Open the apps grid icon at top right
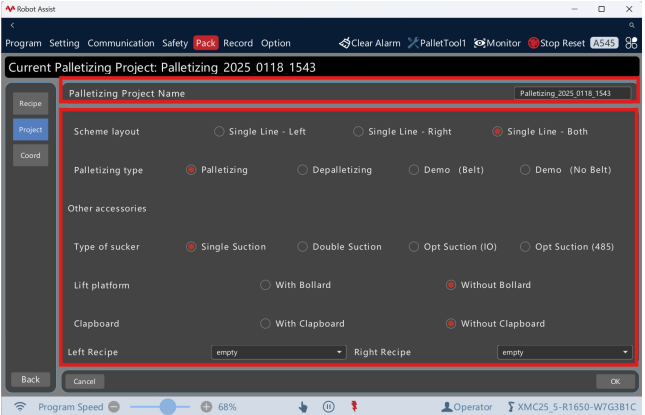645x415 pixels. (631, 43)
